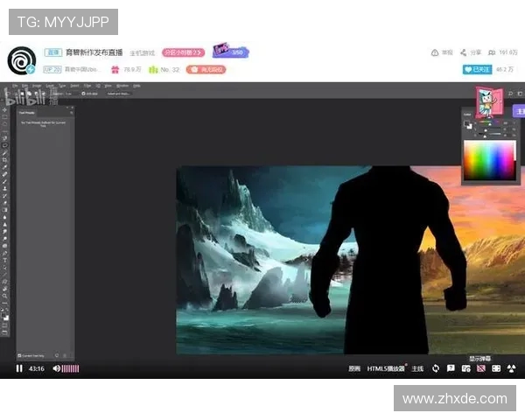Adjust the pink volume level bar
This screenshot has width=525, height=420.
point(70,368)
